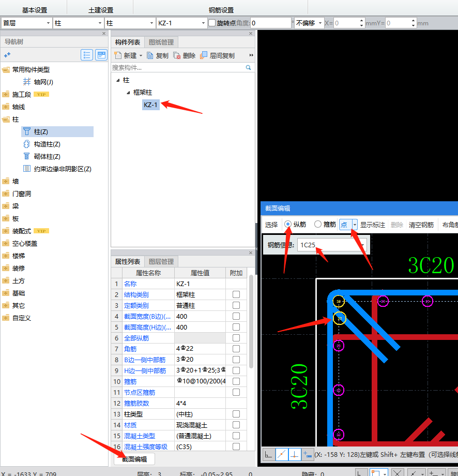Click the 截面编辑 button

(x=134, y=459)
